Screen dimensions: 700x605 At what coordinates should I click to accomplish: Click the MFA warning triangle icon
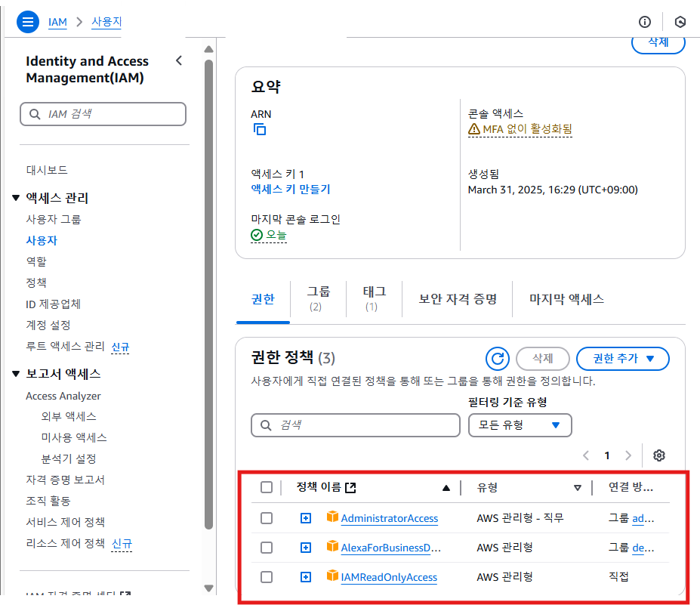click(473, 129)
